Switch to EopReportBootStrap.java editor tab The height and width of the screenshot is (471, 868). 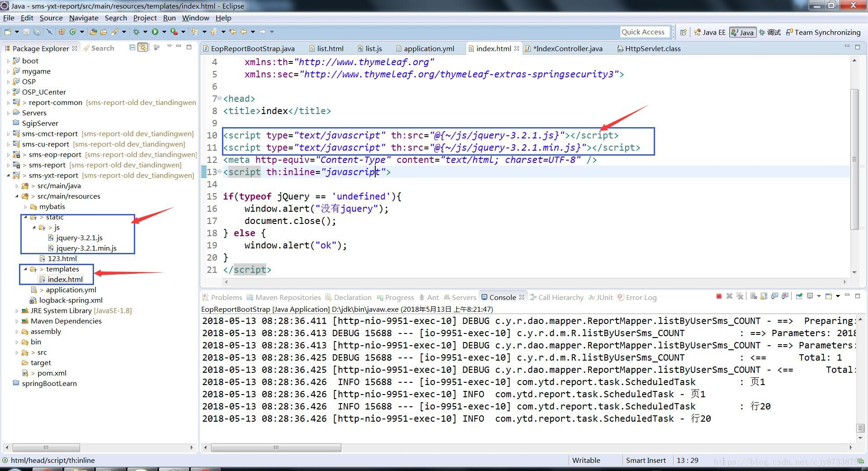249,48
